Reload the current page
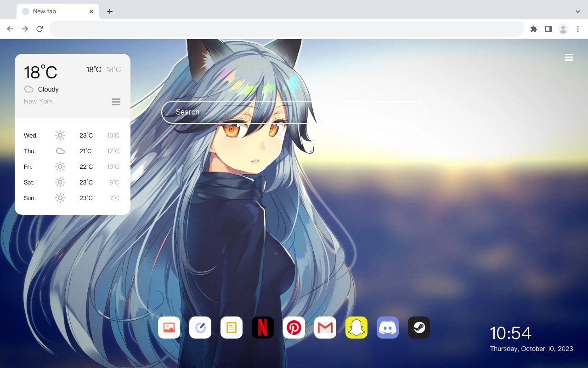 click(40, 29)
